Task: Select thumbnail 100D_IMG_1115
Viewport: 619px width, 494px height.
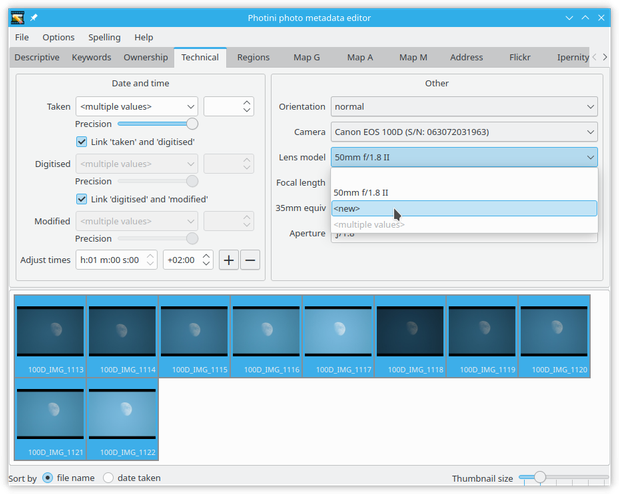Action: click(194, 336)
